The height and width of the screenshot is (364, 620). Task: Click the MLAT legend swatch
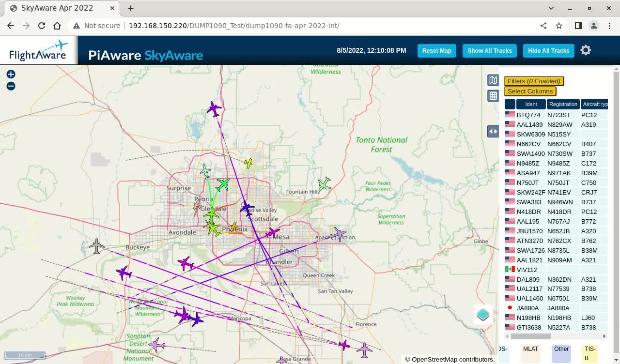[x=530, y=353]
